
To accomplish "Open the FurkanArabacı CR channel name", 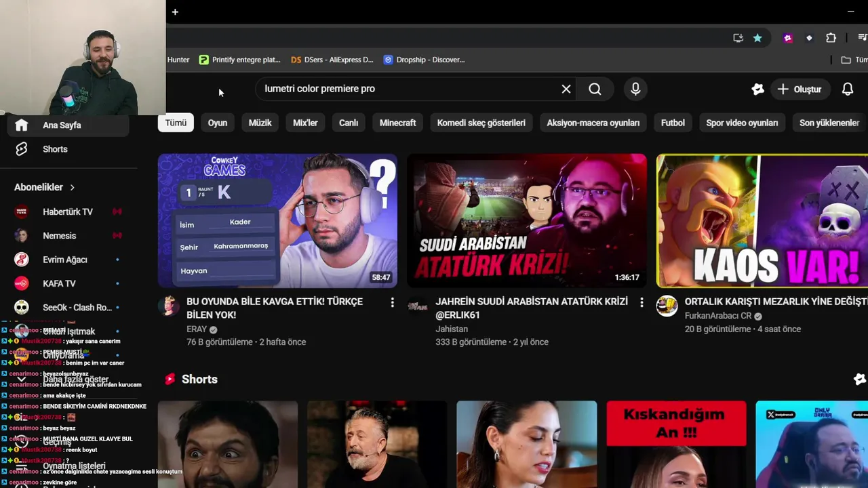I will coord(718,316).
